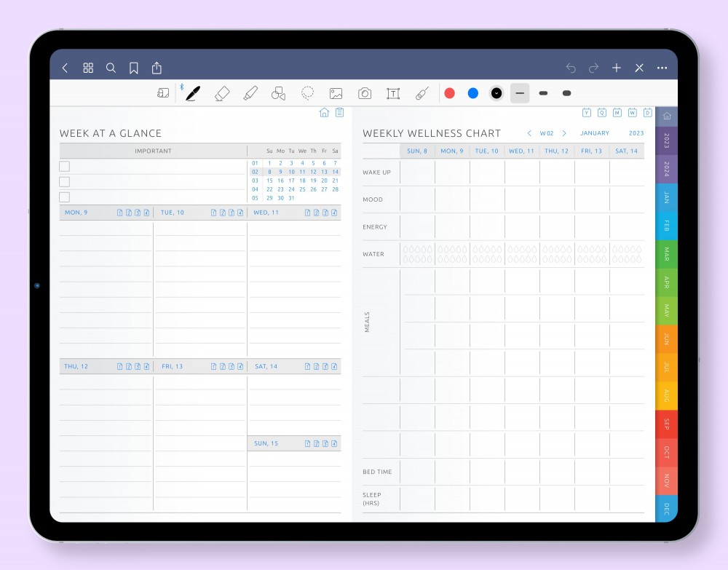
Task: Go to previous week with left chevron
Action: coord(529,133)
